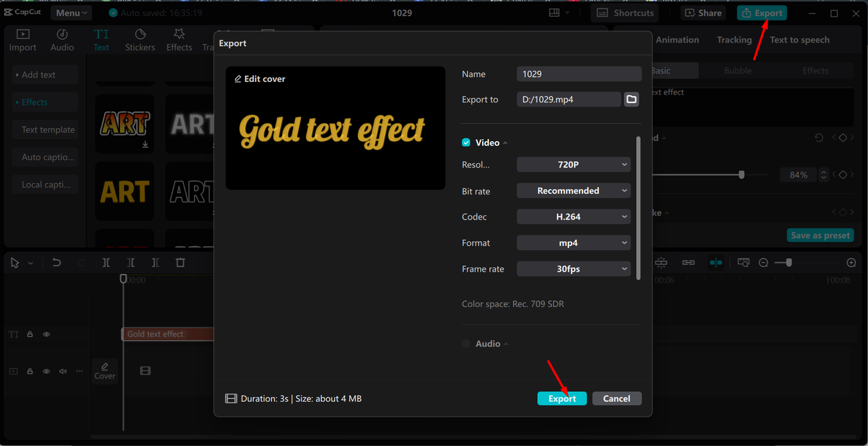Open the Menu dropdown in title bar
This screenshot has height=446, width=868.
pos(72,13)
